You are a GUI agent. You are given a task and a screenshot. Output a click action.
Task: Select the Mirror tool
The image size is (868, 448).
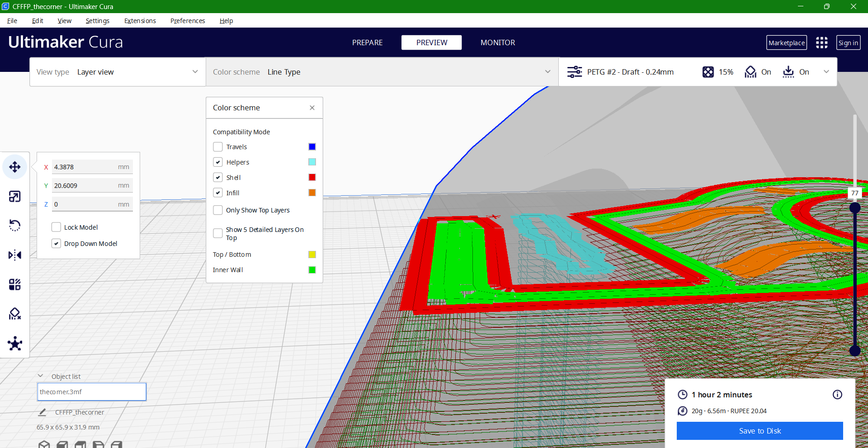pos(14,255)
